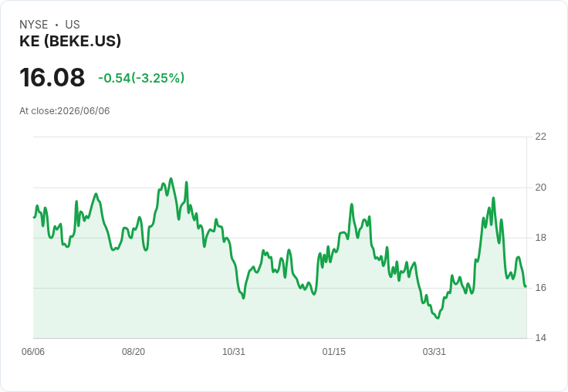Screen dimensions: 568x392
Task: Click the 16.08 current price
Action: point(52,77)
